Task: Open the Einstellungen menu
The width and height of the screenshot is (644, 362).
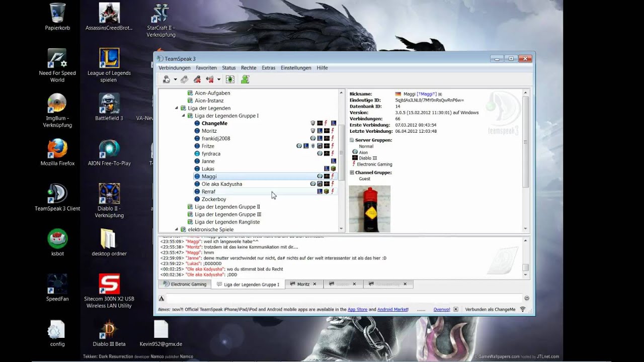Action: [296, 68]
